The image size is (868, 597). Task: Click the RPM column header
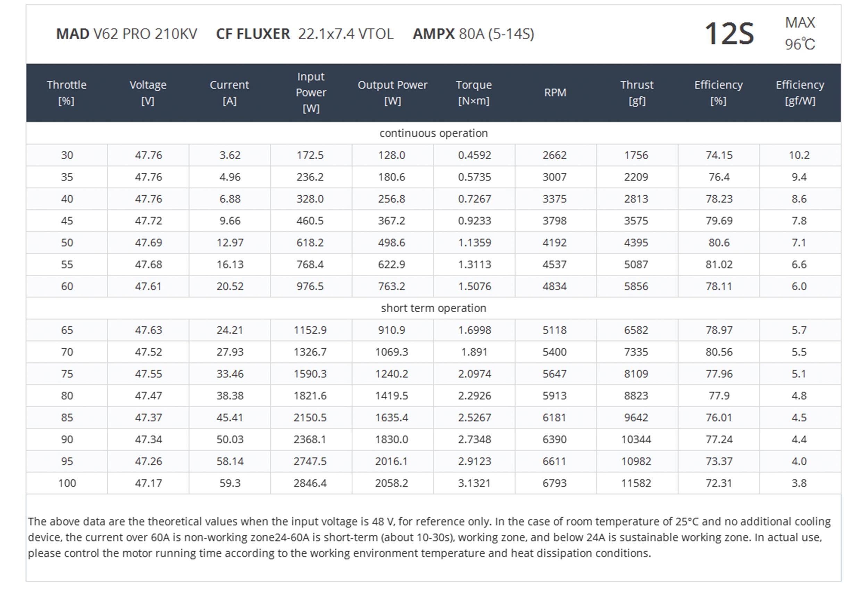tap(555, 93)
